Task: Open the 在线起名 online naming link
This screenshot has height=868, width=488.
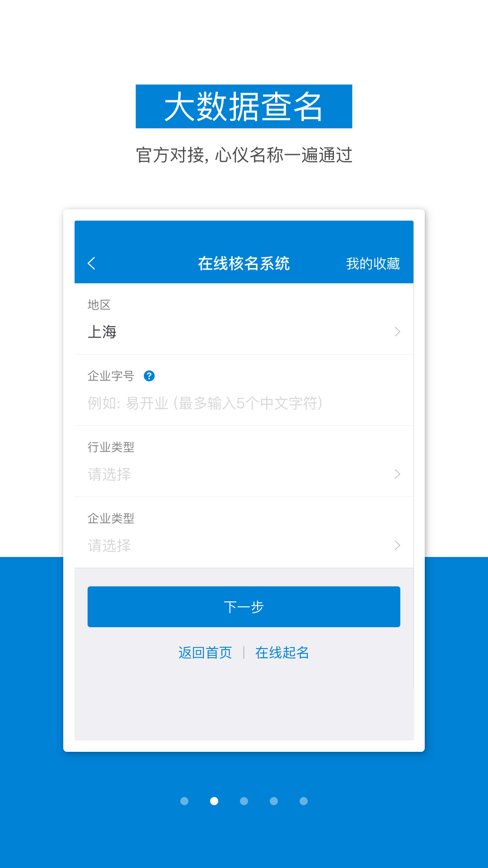Action: tap(282, 652)
